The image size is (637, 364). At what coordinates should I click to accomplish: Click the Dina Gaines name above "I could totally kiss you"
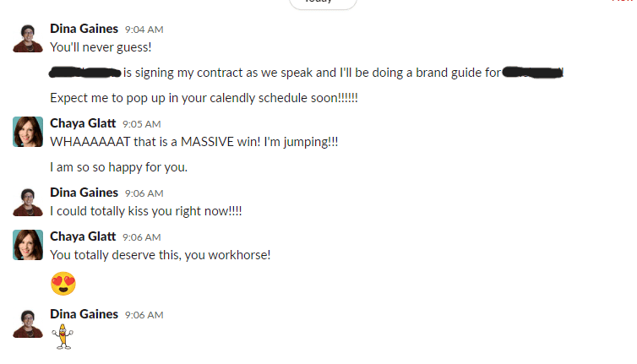84,193
